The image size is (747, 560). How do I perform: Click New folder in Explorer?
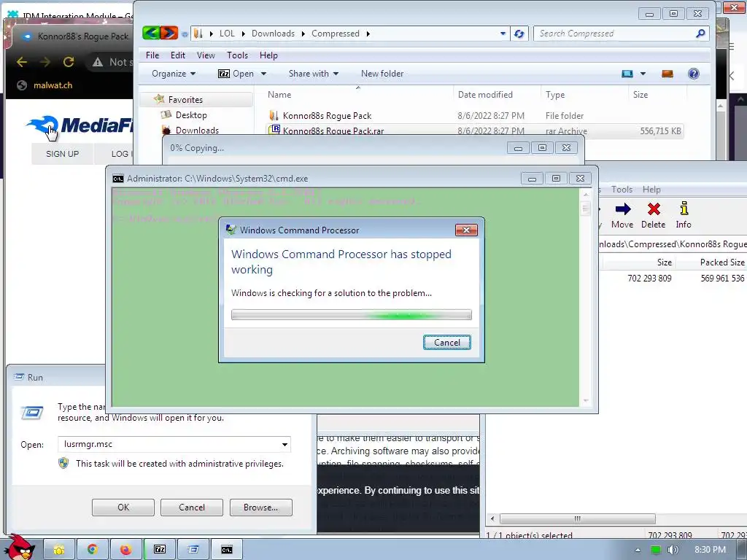(x=382, y=74)
